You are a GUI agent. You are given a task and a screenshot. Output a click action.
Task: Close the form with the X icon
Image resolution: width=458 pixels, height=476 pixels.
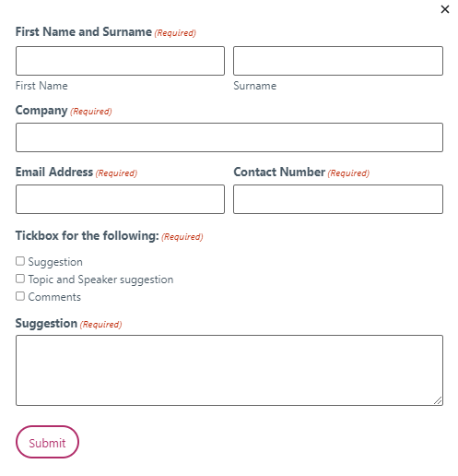[x=445, y=9]
